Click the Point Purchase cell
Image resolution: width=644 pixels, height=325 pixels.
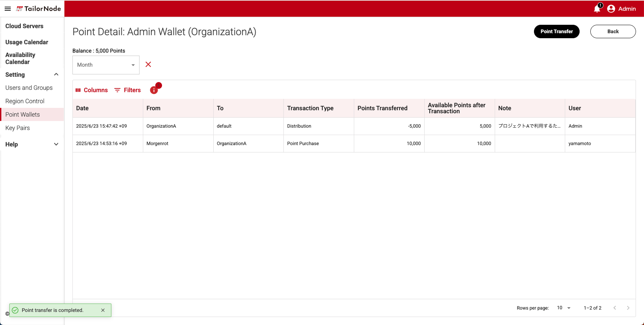pos(319,144)
